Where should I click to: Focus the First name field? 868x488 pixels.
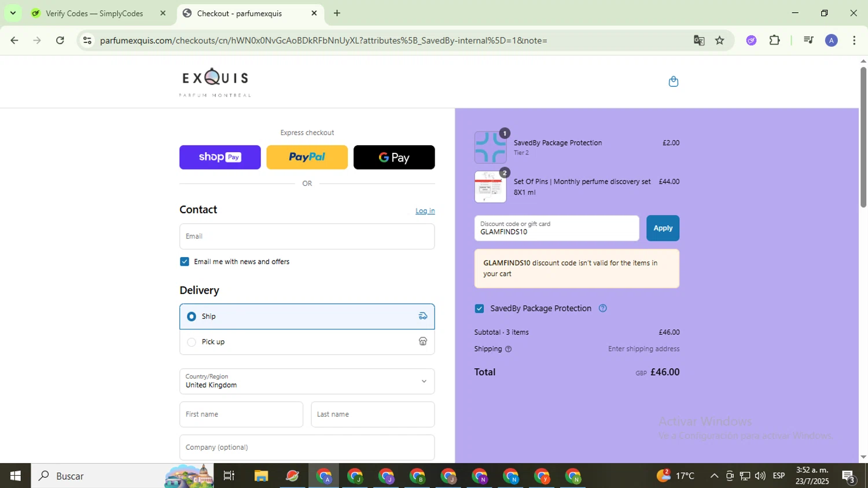click(x=241, y=414)
